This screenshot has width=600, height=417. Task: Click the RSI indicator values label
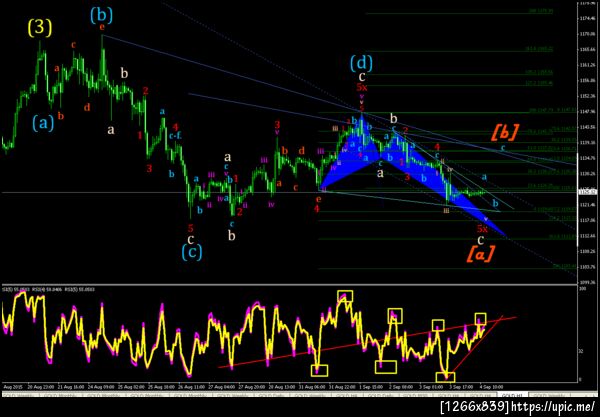(49, 289)
